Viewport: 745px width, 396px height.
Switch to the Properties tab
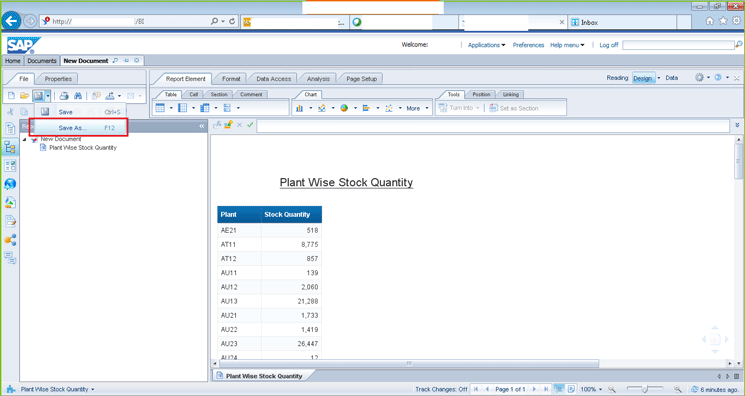coord(58,79)
